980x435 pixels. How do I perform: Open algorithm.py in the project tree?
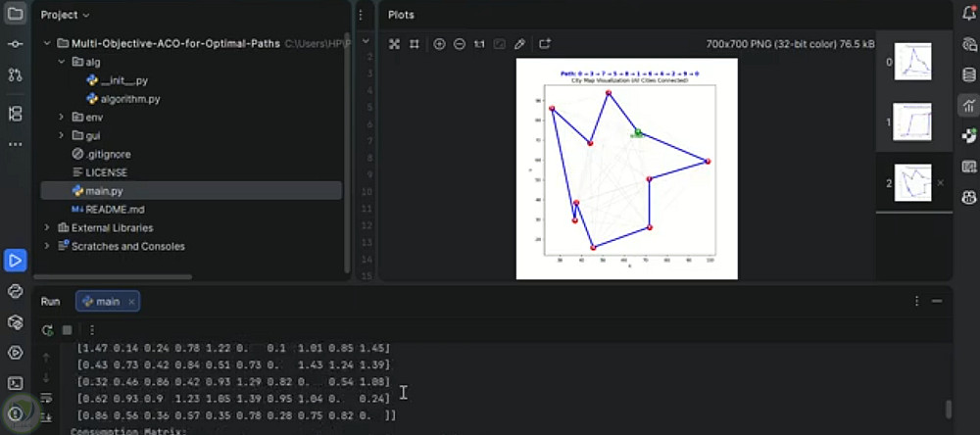[123, 99]
